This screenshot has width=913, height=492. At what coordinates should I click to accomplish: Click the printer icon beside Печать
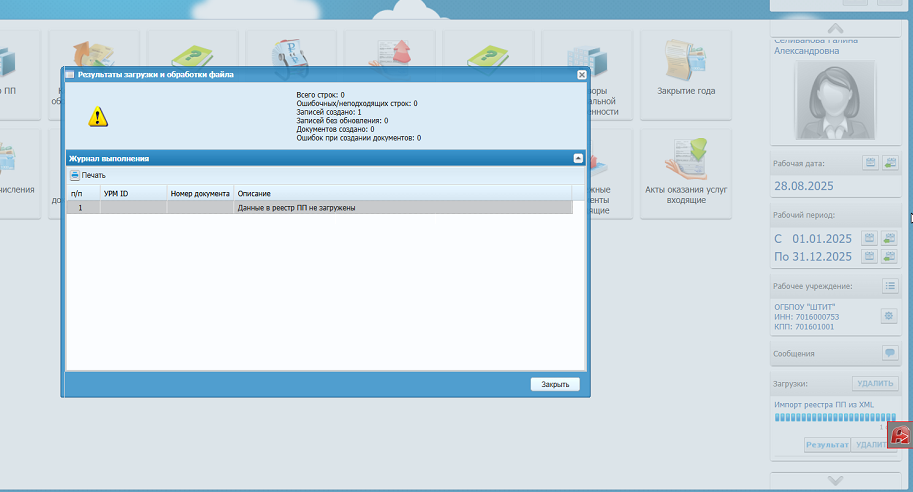coord(75,175)
